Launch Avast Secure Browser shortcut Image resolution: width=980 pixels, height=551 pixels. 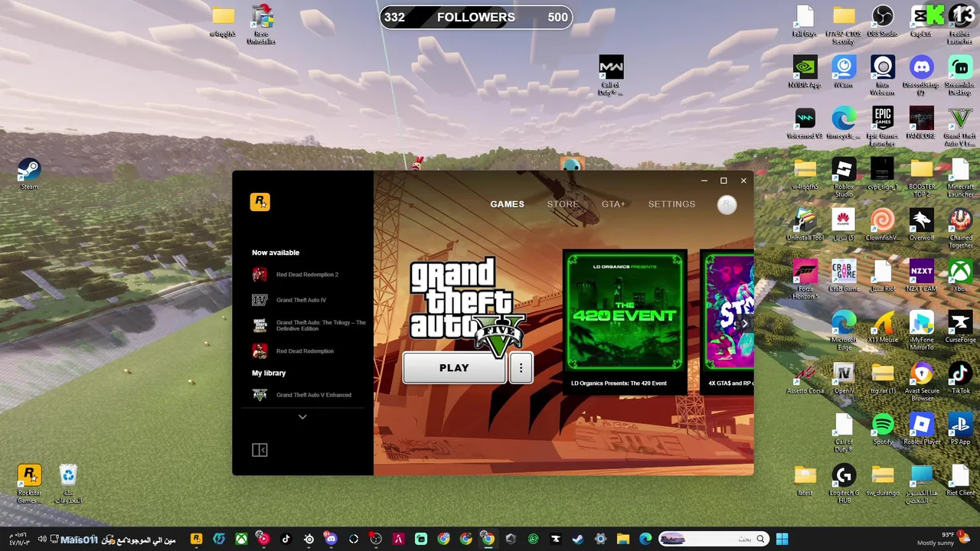tap(921, 381)
